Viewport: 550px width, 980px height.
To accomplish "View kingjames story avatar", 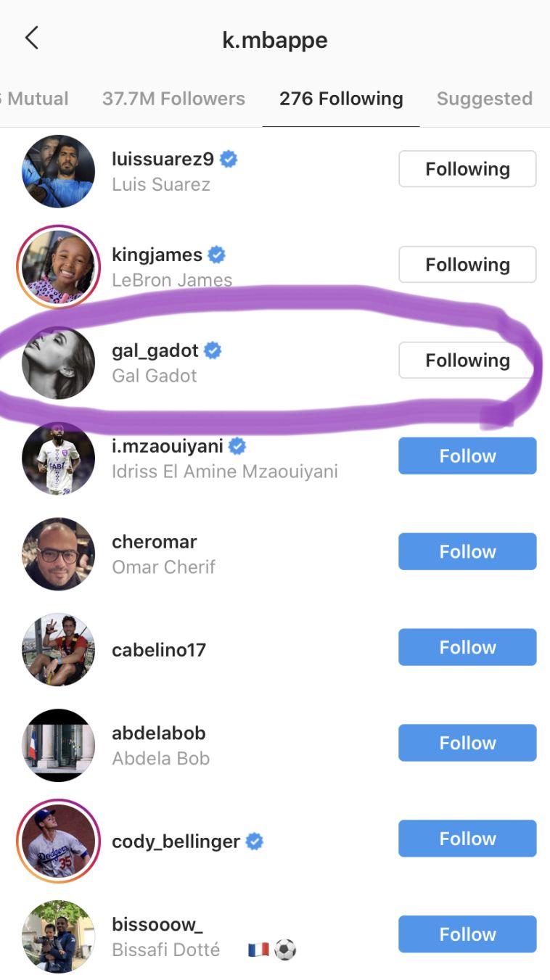I will pyautogui.click(x=58, y=267).
